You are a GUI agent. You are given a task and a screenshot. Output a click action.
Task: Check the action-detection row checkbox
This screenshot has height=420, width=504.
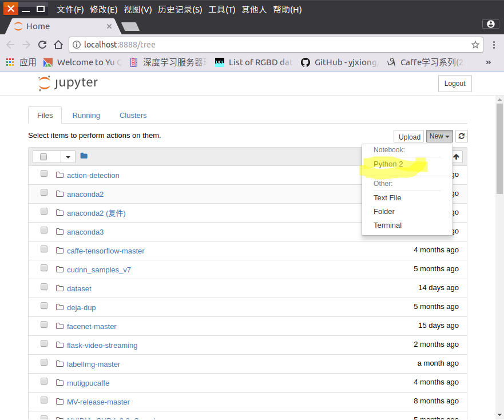(x=44, y=173)
